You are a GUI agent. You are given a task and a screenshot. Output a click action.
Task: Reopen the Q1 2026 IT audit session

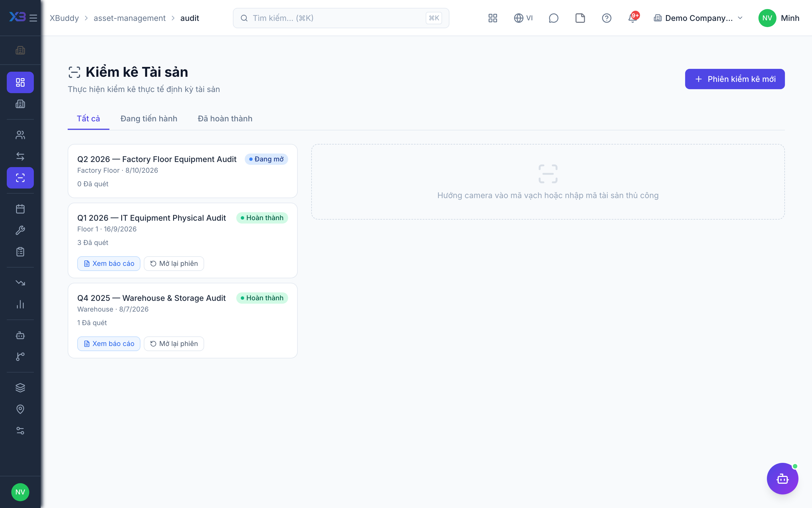174,263
